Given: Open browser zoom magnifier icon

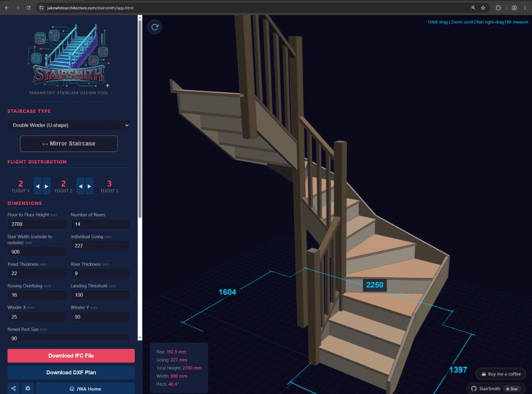Looking at the screenshot, I should [x=473, y=8].
